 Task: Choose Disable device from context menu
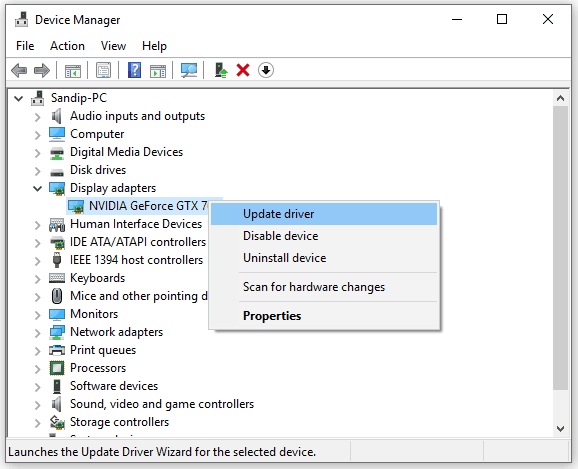click(x=324, y=236)
